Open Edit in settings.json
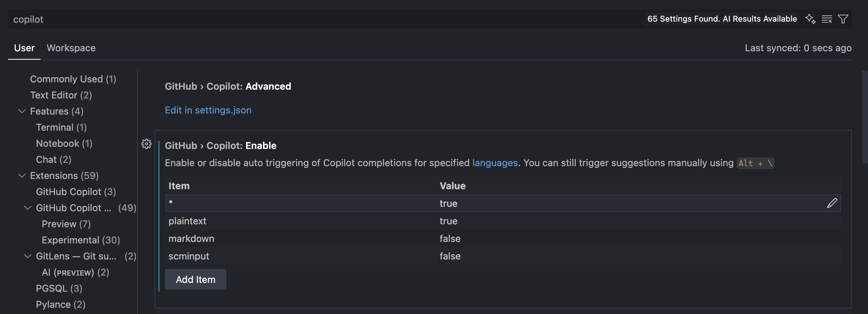The image size is (868, 314). pos(208,110)
